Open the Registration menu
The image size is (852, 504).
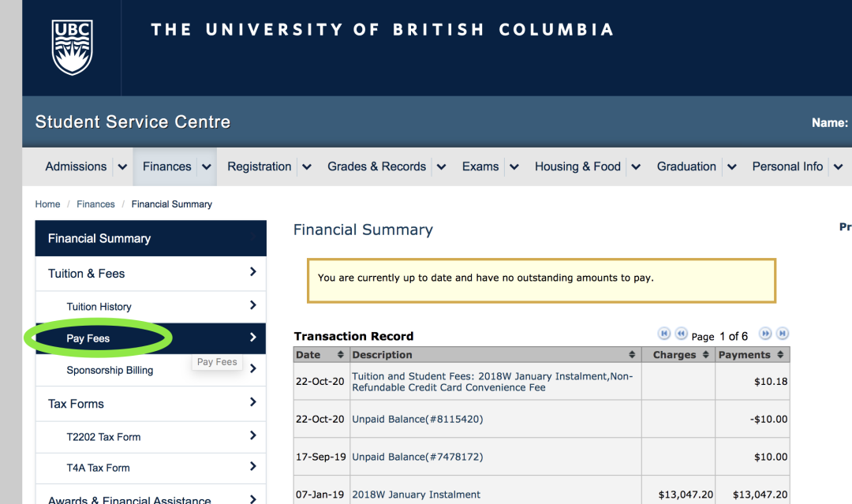coord(260,166)
